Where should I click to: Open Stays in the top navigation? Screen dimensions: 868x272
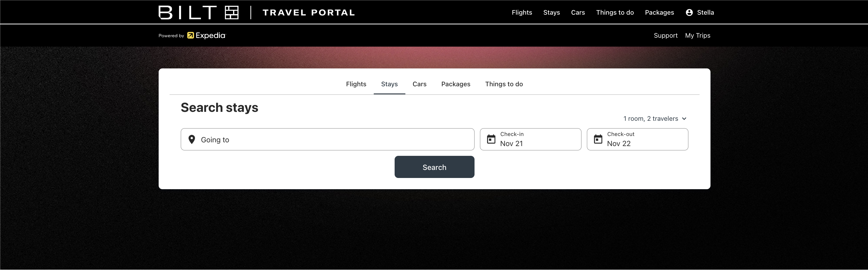[551, 12]
